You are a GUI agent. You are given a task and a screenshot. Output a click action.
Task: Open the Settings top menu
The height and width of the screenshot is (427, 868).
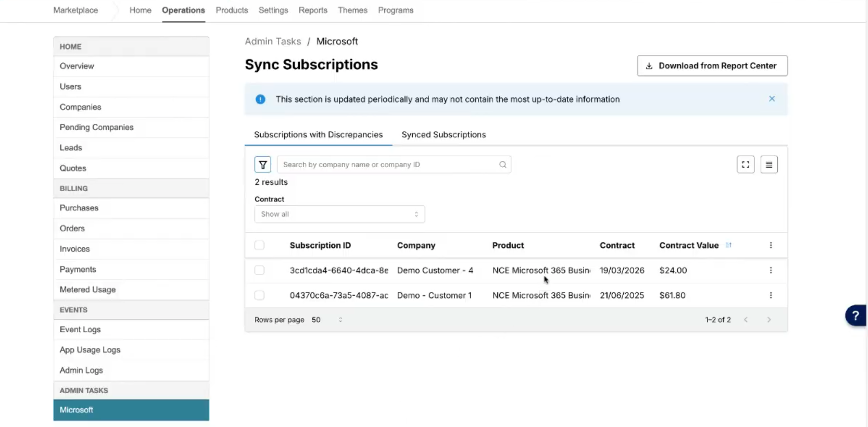273,10
